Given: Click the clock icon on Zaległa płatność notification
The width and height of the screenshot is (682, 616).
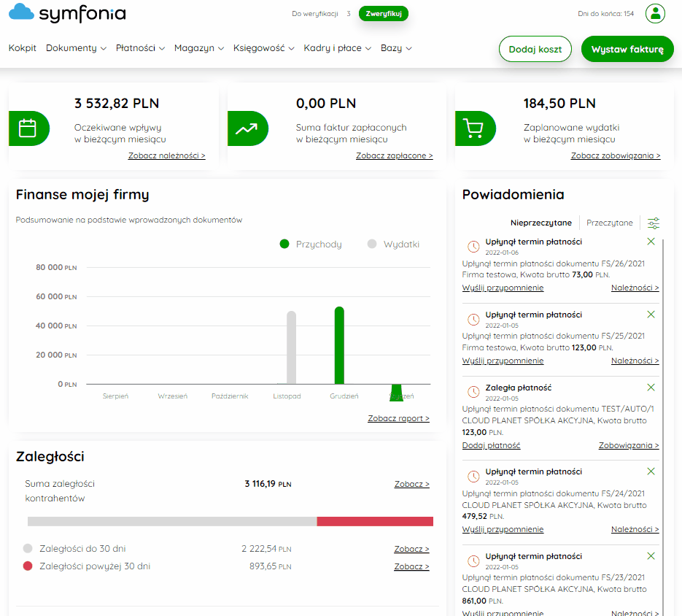Looking at the screenshot, I should (473, 392).
